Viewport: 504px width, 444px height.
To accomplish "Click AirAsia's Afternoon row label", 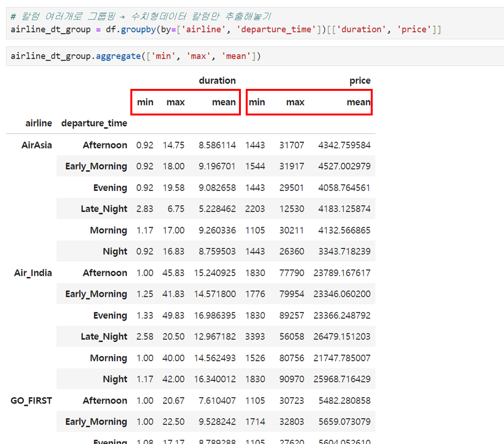I will (x=105, y=145).
